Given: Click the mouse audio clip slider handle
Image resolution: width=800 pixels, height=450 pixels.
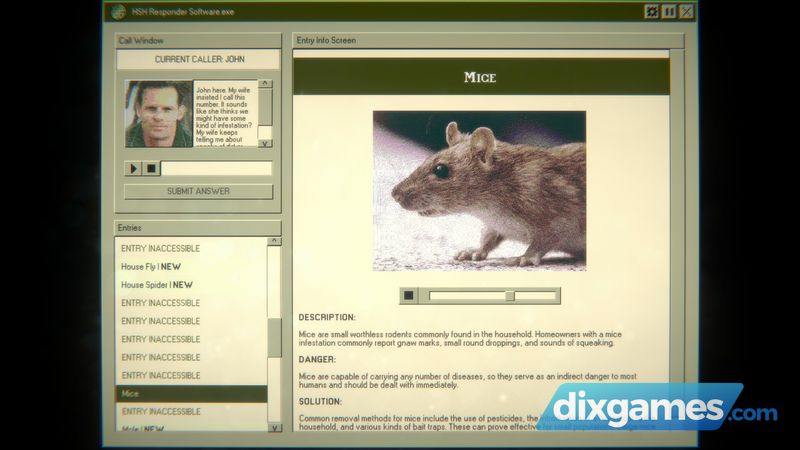Looking at the screenshot, I should [x=510, y=295].
